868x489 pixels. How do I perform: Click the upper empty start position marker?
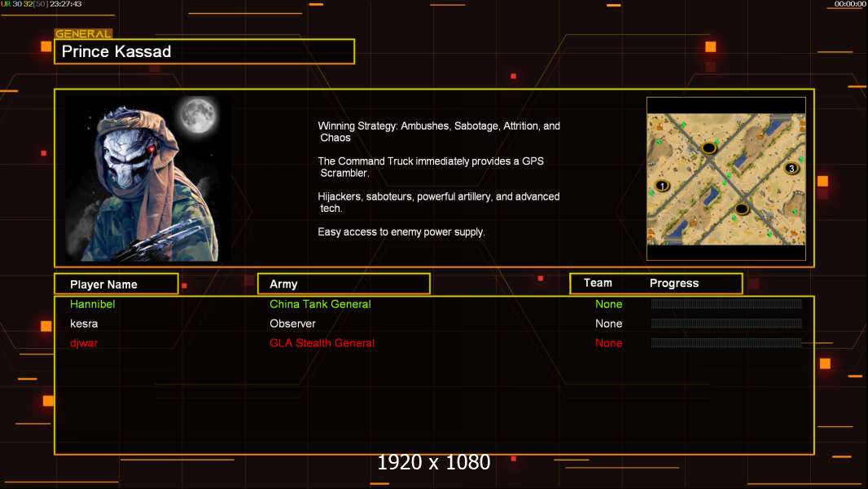tap(708, 148)
